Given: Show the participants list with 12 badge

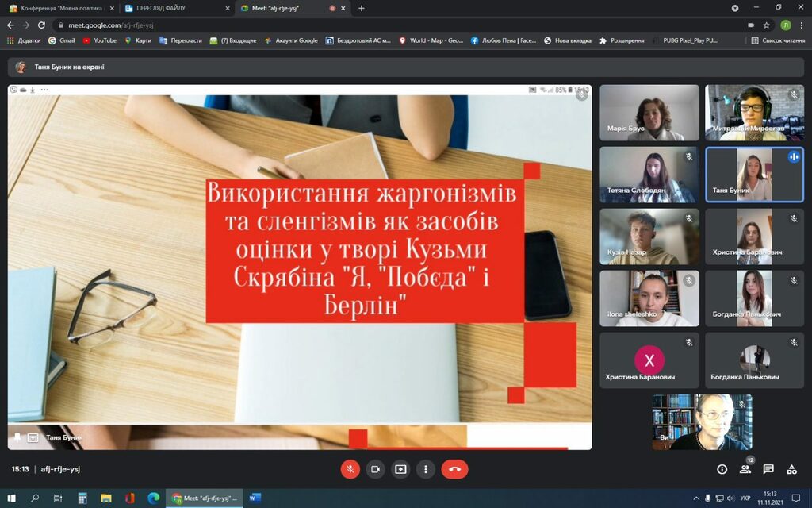Looking at the screenshot, I should tap(745, 469).
